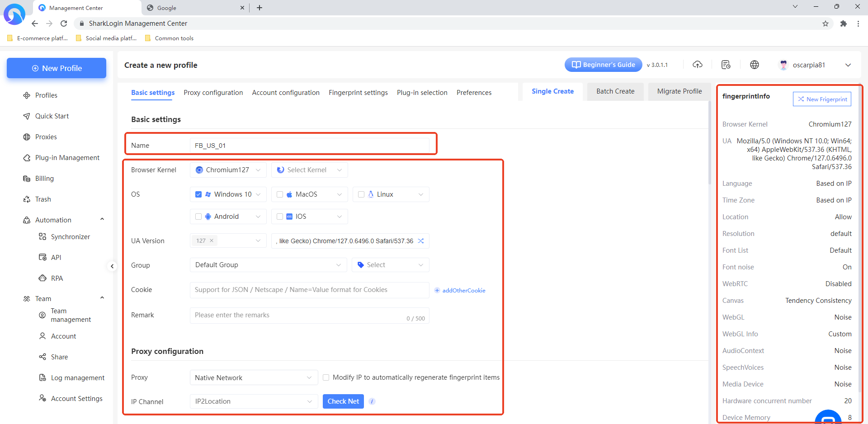
Task: Open the Native Network proxy dropdown
Action: 253,378
